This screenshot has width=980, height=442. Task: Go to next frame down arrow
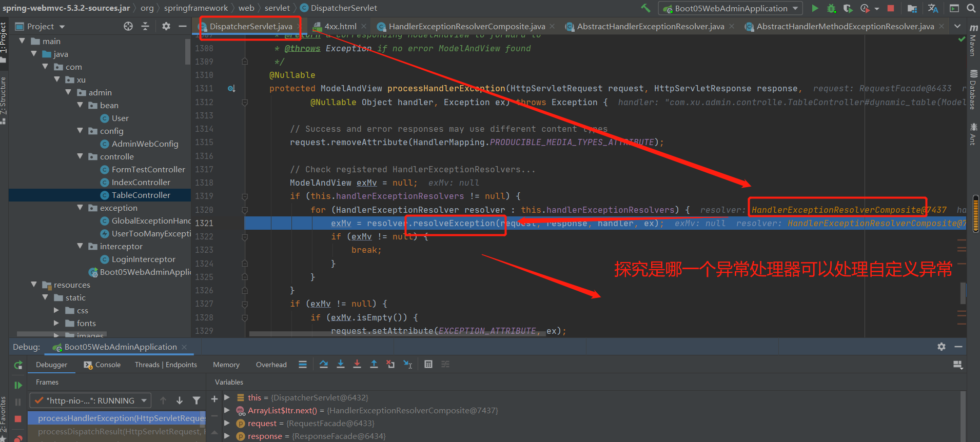[x=180, y=400]
